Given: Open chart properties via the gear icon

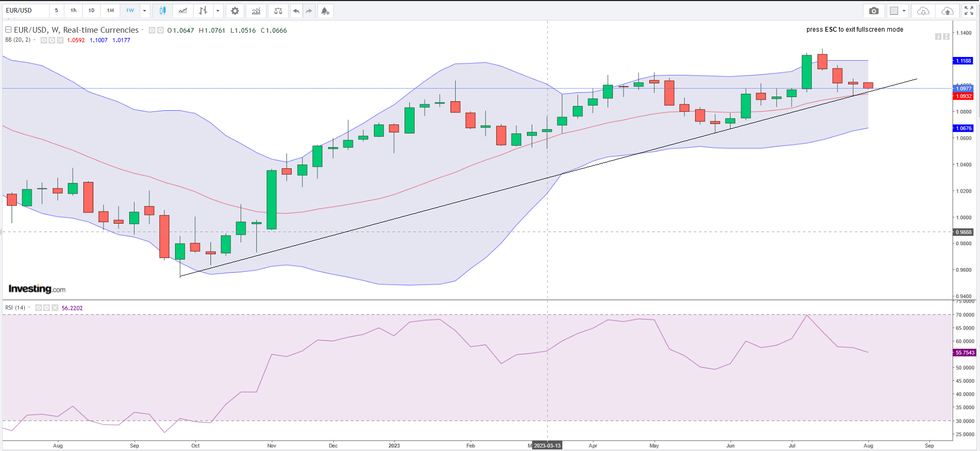Looking at the screenshot, I should tap(235, 11).
